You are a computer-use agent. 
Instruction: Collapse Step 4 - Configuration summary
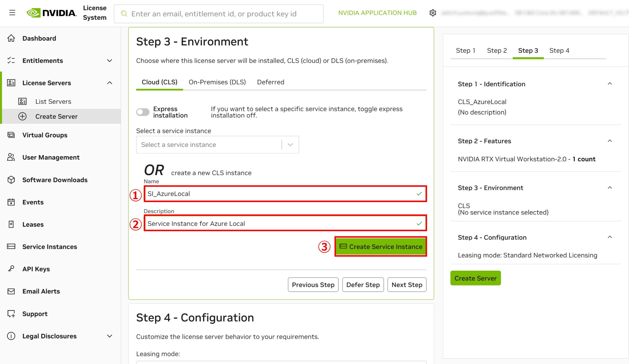pyautogui.click(x=610, y=237)
